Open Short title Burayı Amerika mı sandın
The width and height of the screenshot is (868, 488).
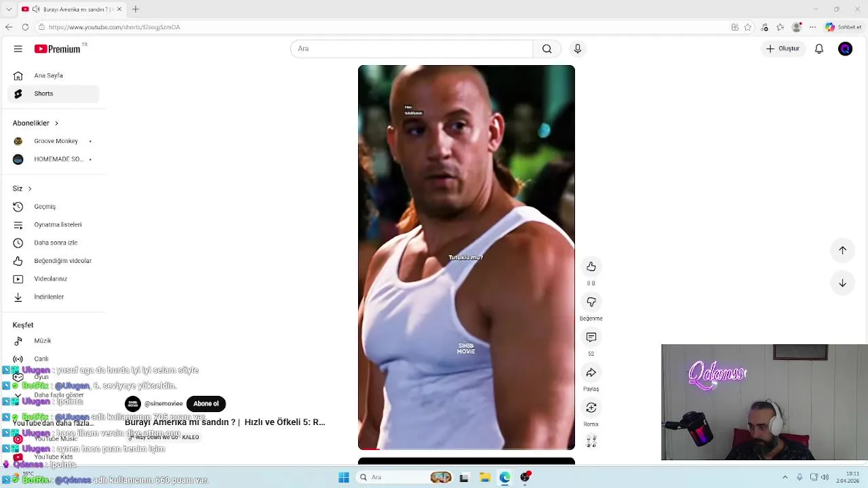click(x=225, y=422)
